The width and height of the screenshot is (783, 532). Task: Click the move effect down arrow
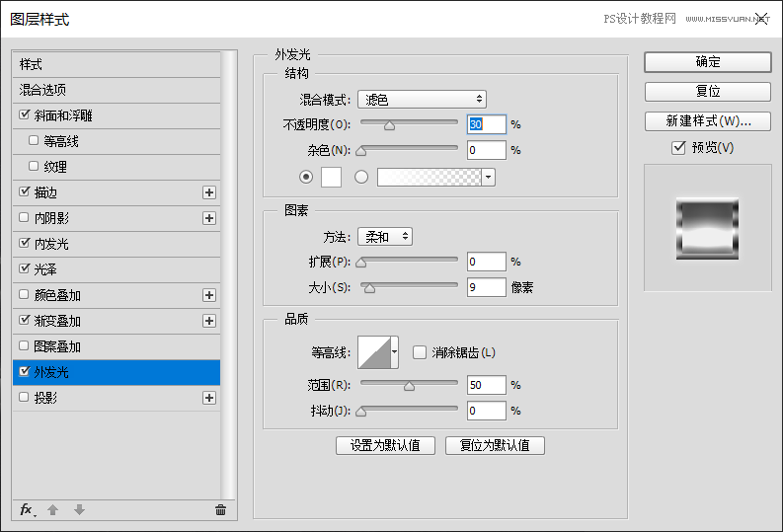(x=79, y=509)
